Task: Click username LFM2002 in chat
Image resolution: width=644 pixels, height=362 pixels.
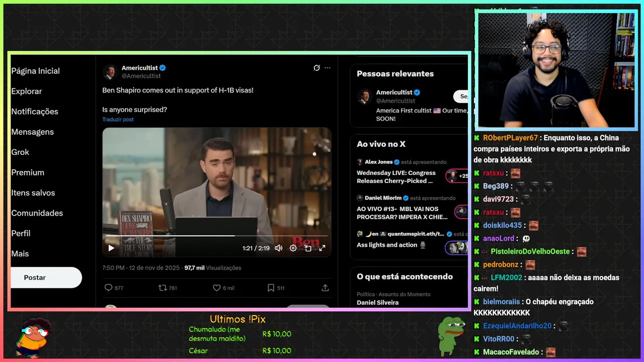Action: coord(506,278)
